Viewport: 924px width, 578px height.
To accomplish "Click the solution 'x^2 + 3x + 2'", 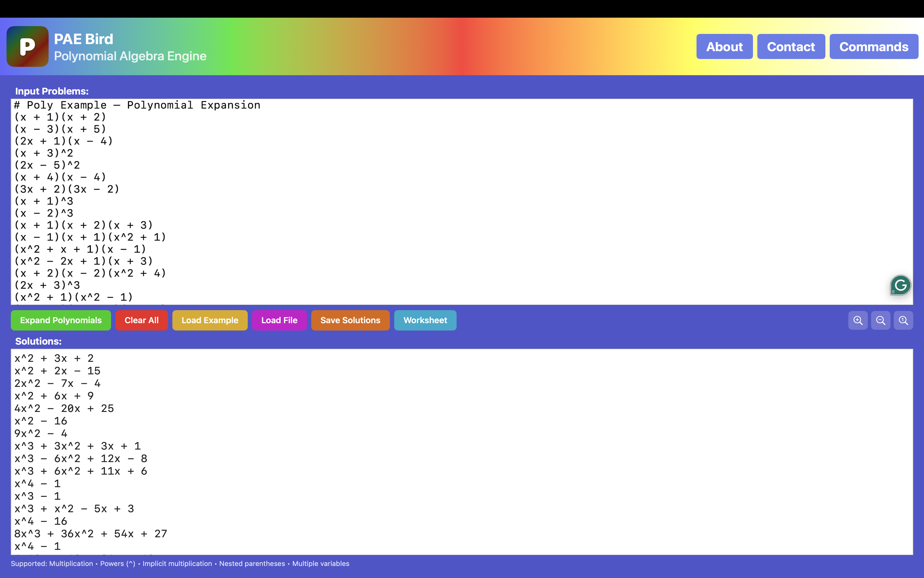I will coord(54,359).
